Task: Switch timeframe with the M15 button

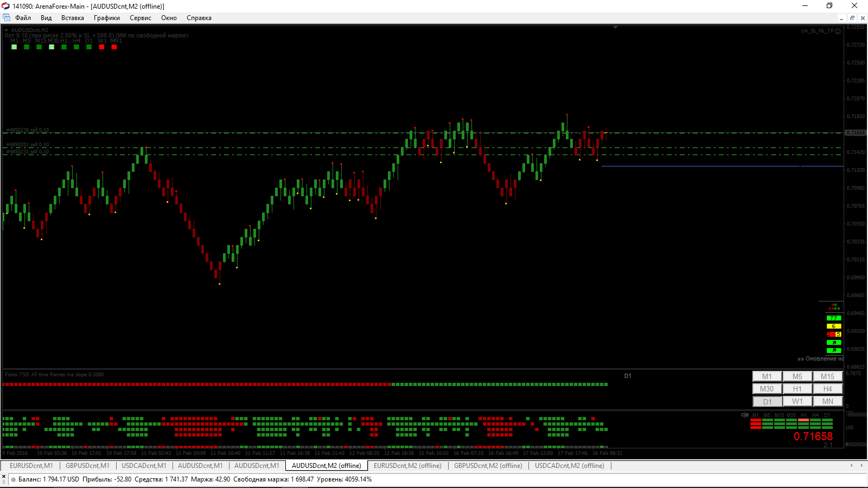Action: tap(828, 376)
